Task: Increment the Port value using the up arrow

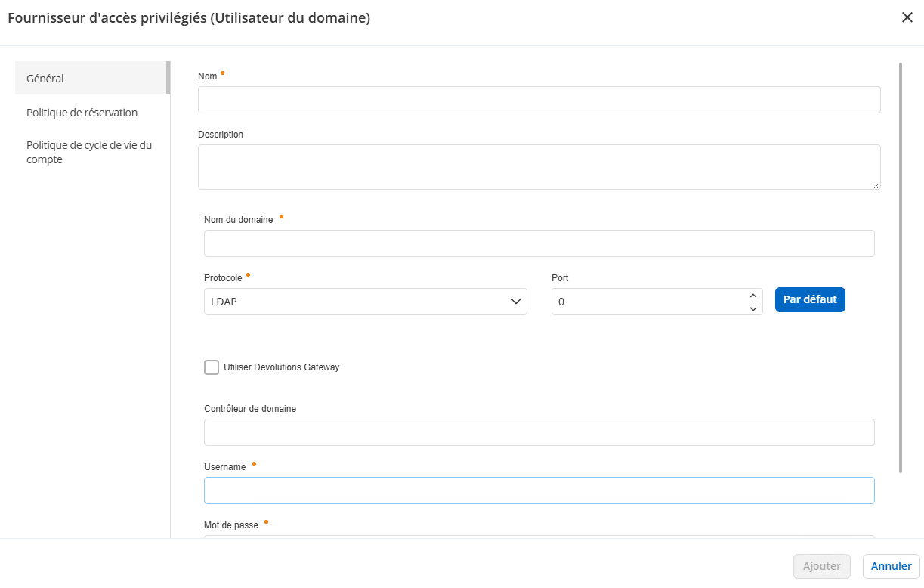Action: pos(752,296)
